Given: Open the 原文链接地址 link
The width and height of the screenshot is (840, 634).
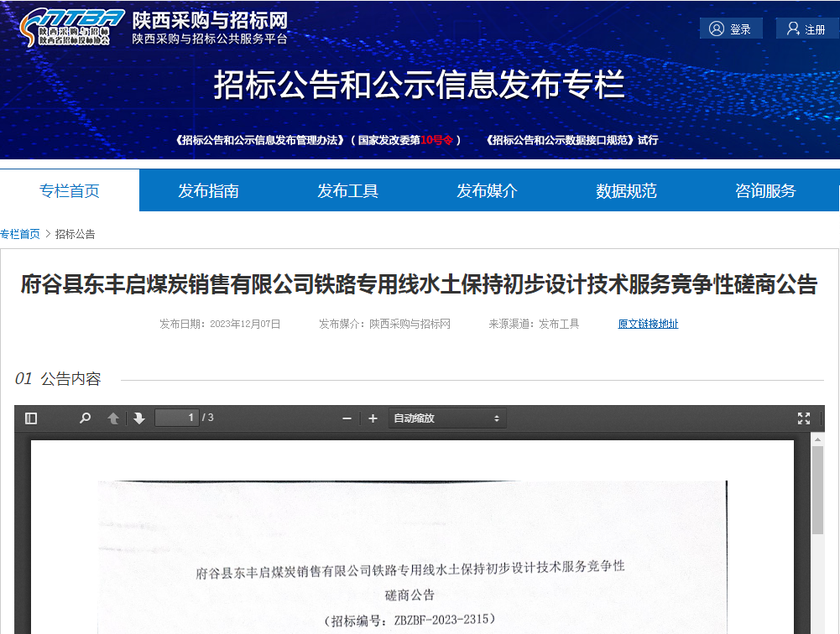Looking at the screenshot, I should tap(648, 324).
